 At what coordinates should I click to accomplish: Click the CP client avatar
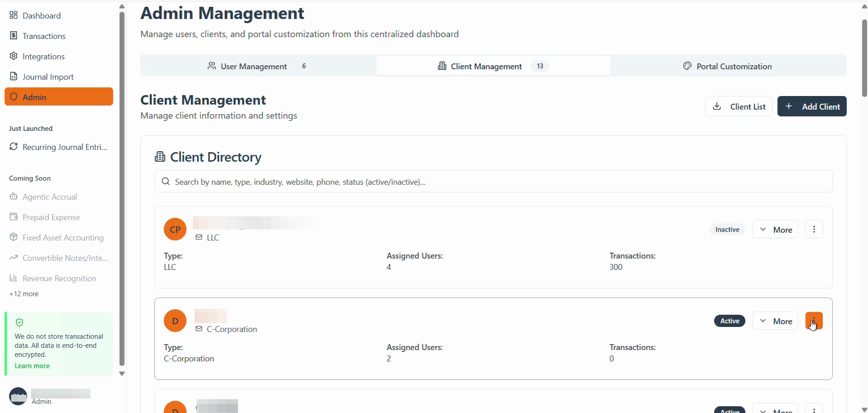(175, 230)
